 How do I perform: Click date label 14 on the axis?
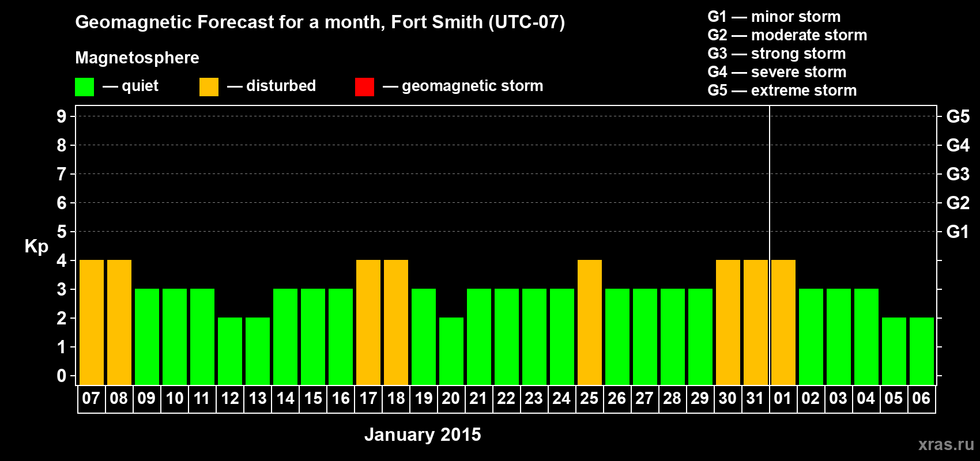click(x=285, y=398)
